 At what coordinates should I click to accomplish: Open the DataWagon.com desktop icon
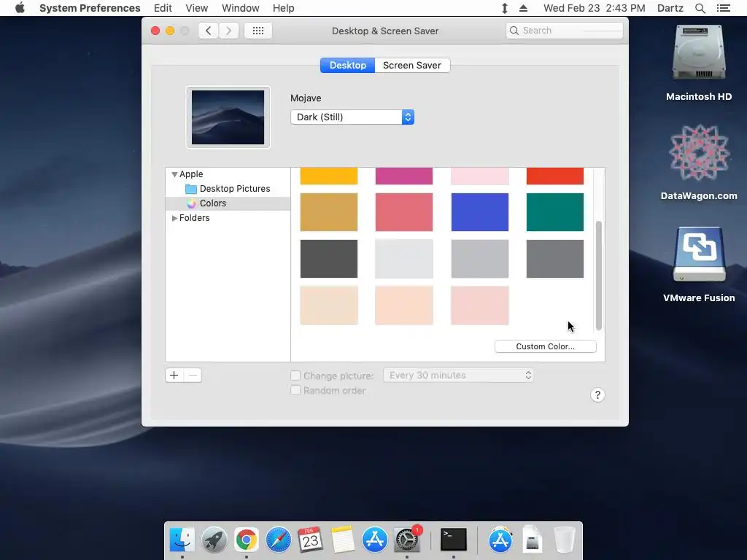pos(699,162)
